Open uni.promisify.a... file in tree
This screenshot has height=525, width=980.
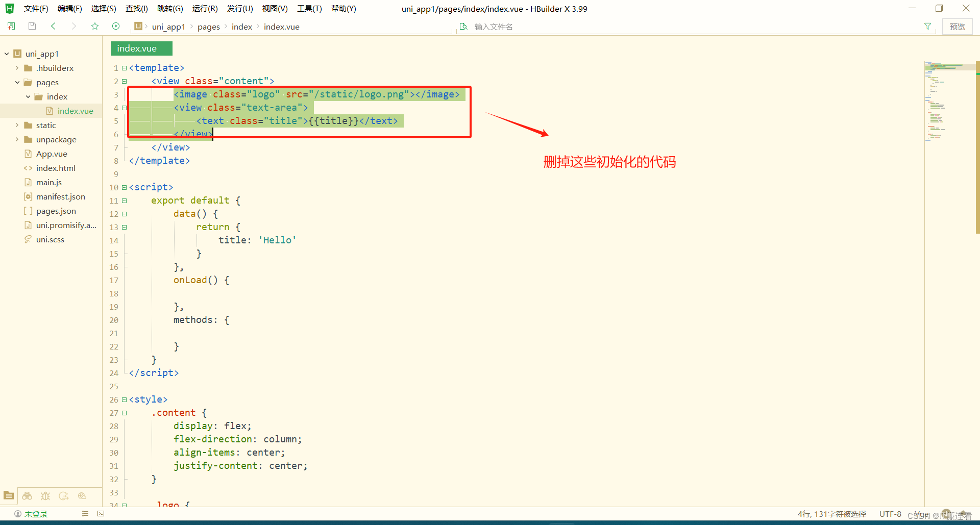(66, 225)
